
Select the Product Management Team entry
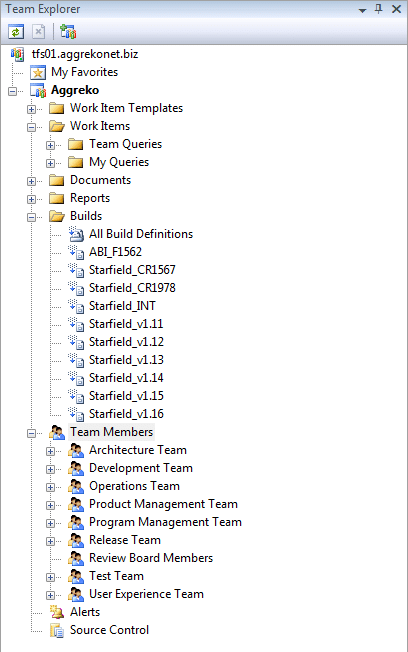coord(163,504)
